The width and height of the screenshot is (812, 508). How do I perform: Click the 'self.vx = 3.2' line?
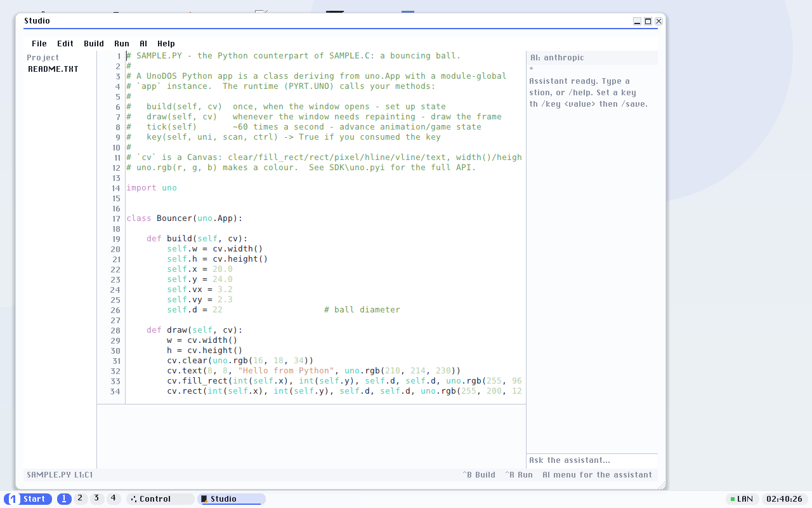pos(200,290)
